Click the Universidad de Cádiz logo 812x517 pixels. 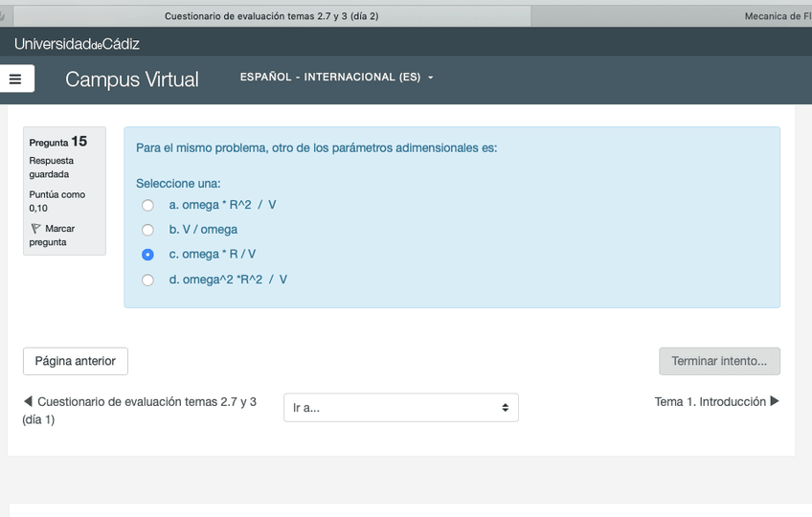click(x=77, y=44)
